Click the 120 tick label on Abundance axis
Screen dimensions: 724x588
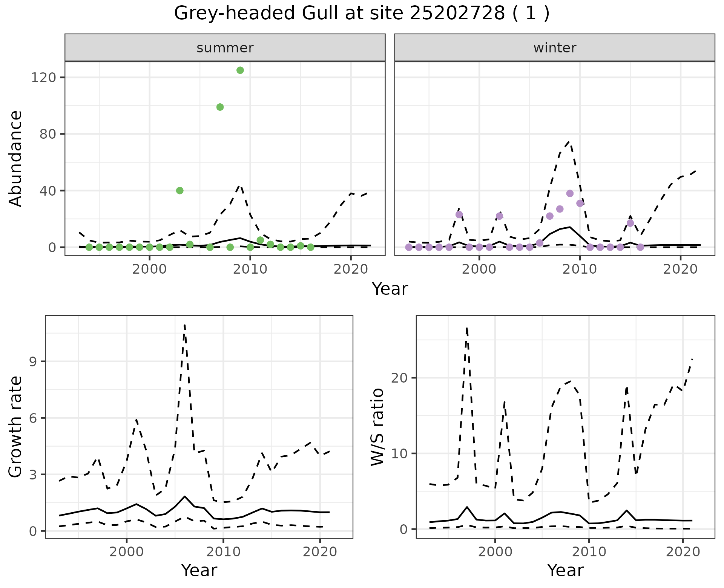(43, 78)
